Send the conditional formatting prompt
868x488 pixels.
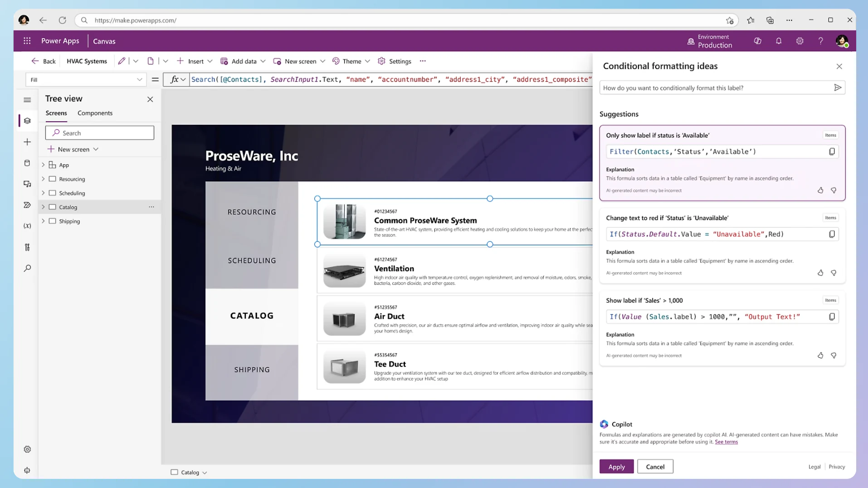pos(838,88)
